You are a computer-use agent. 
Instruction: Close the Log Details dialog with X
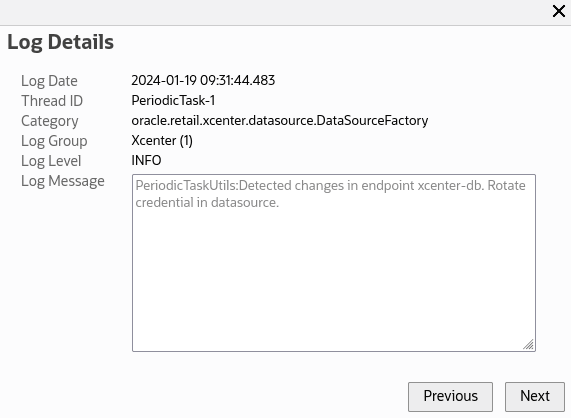pos(559,11)
